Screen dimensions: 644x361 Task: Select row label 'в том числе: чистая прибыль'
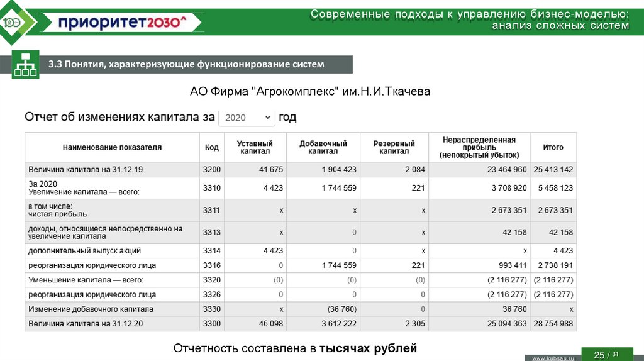(57, 210)
